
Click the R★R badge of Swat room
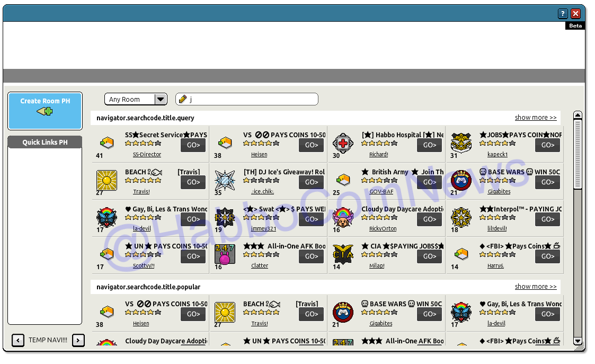tap(225, 217)
